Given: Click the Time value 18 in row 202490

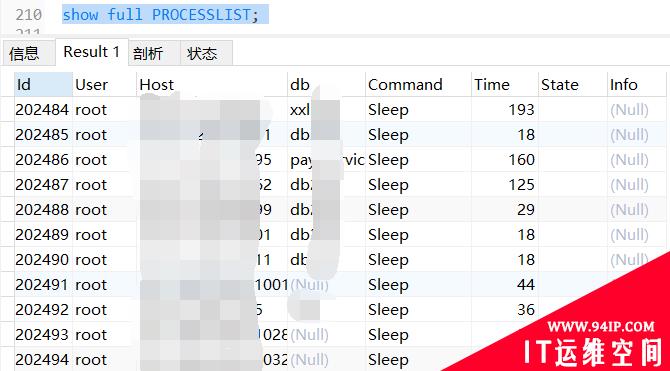Looking at the screenshot, I should coord(526,260).
